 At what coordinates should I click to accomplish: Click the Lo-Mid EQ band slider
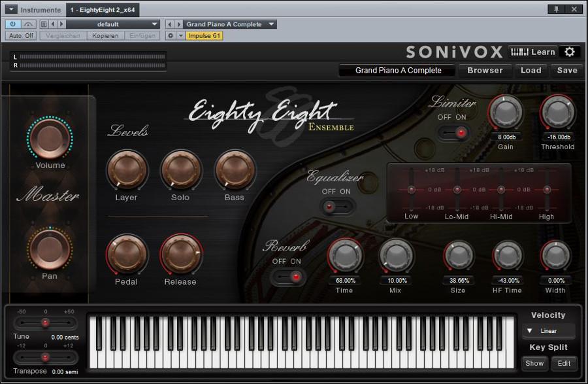click(x=457, y=190)
